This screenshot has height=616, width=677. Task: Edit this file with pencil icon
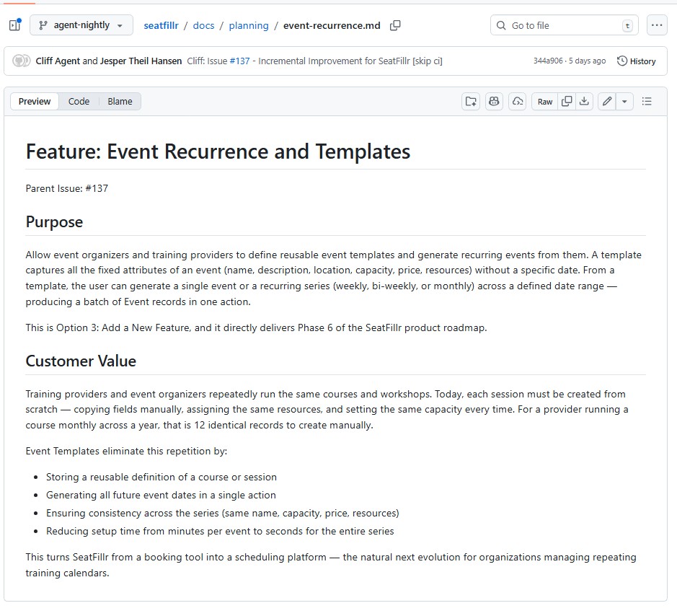point(607,102)
